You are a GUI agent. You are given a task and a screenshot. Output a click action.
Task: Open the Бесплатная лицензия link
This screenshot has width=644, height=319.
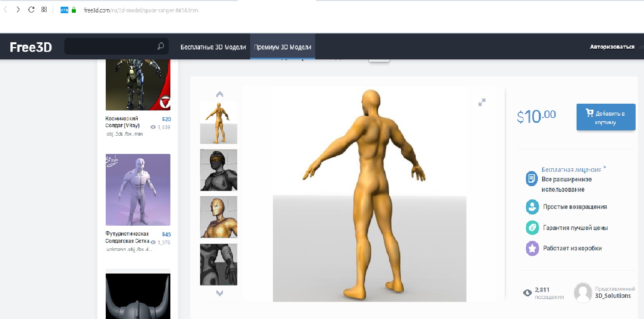point(571,169)
